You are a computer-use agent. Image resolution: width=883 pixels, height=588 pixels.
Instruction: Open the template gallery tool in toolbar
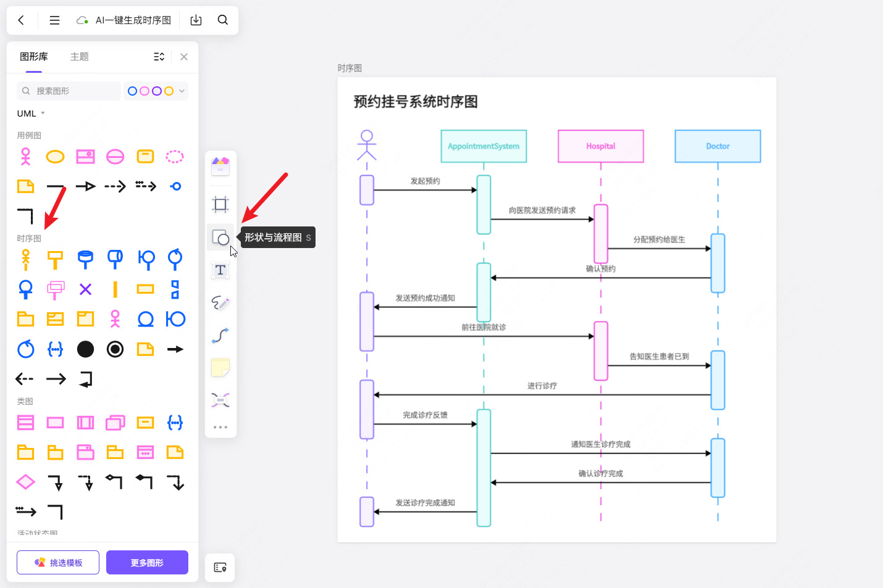pyautogui.click(x=220, y=167)
